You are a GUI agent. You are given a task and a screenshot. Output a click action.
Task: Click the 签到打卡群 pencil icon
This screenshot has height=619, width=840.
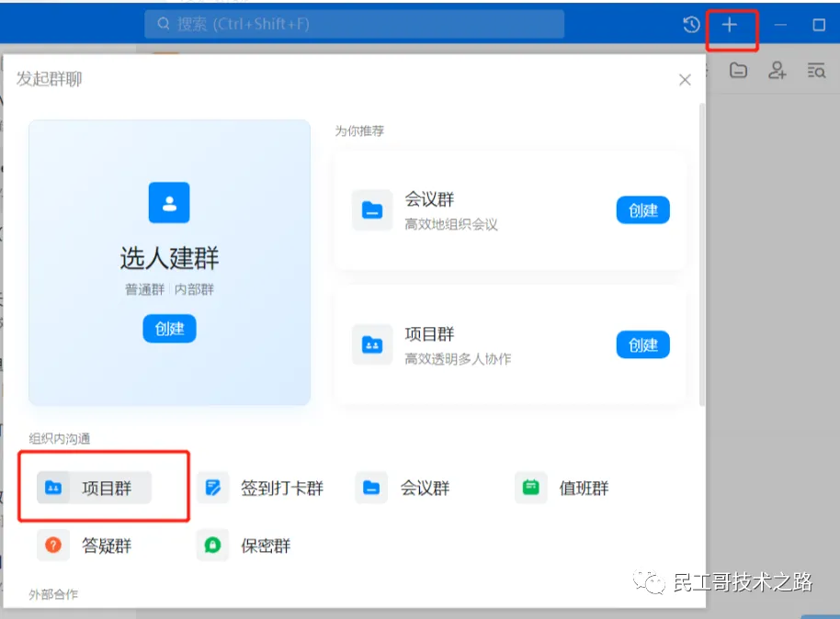tap(212, 488)
